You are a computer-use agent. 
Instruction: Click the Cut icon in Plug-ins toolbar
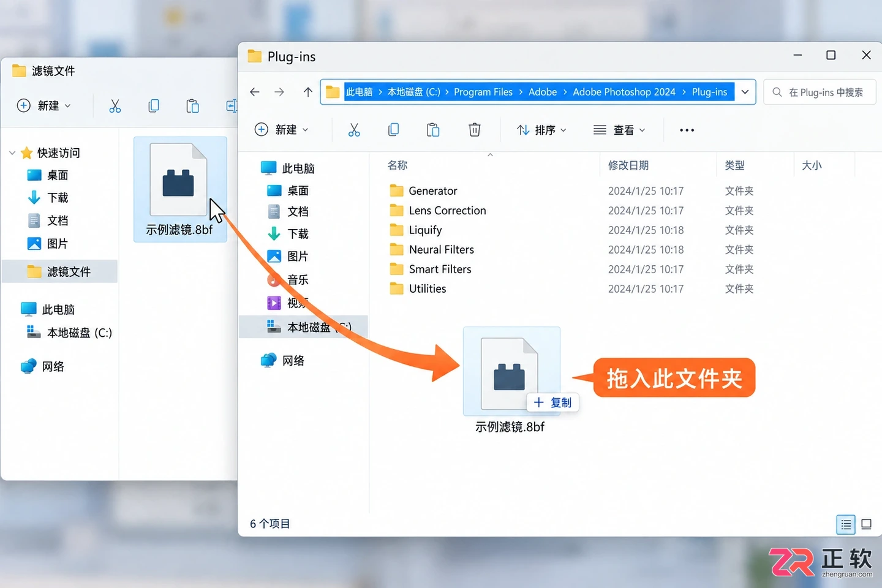tap(354, 130)
